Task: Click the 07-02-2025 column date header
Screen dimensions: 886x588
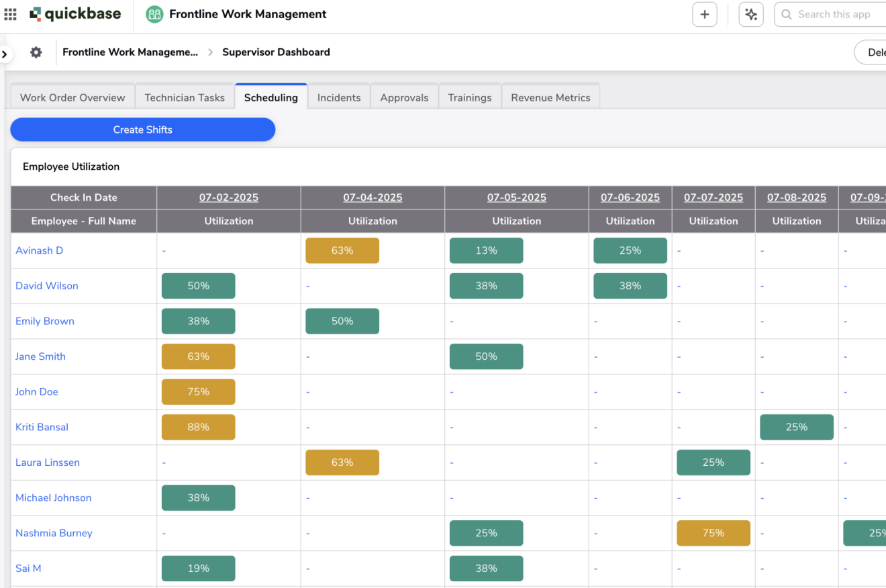Action: (228, 197)
